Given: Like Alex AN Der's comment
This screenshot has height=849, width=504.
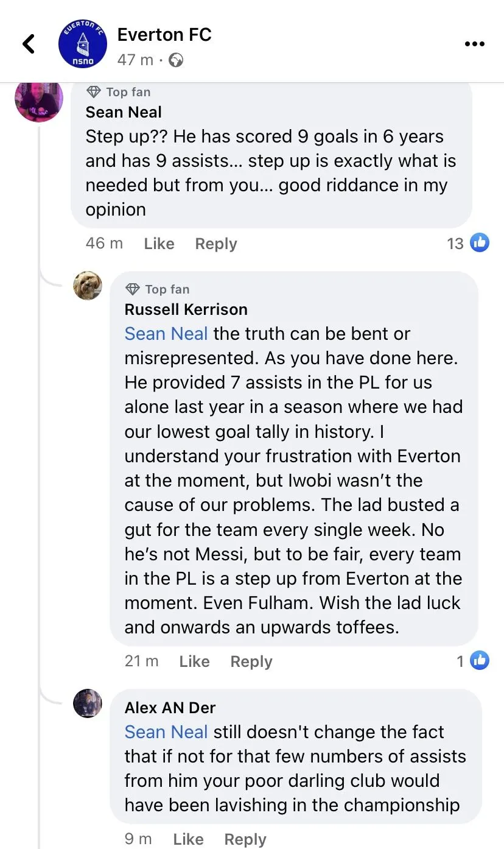Looking at the screenshot, I should (188, 839).
